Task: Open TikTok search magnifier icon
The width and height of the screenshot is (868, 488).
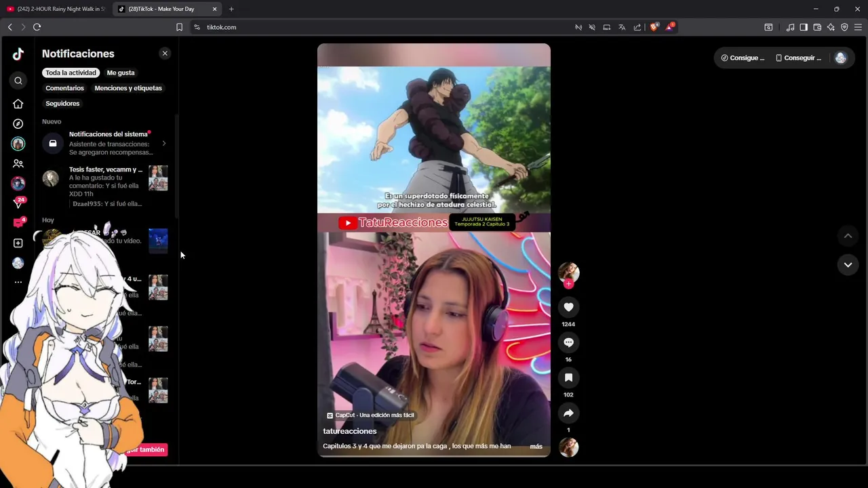Action: pos(18,81)
